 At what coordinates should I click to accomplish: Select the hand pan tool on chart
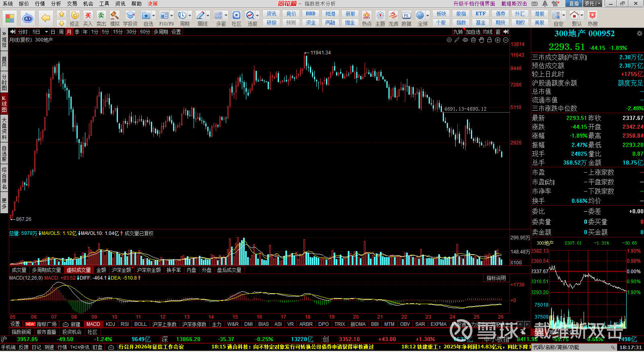point(481,40)
